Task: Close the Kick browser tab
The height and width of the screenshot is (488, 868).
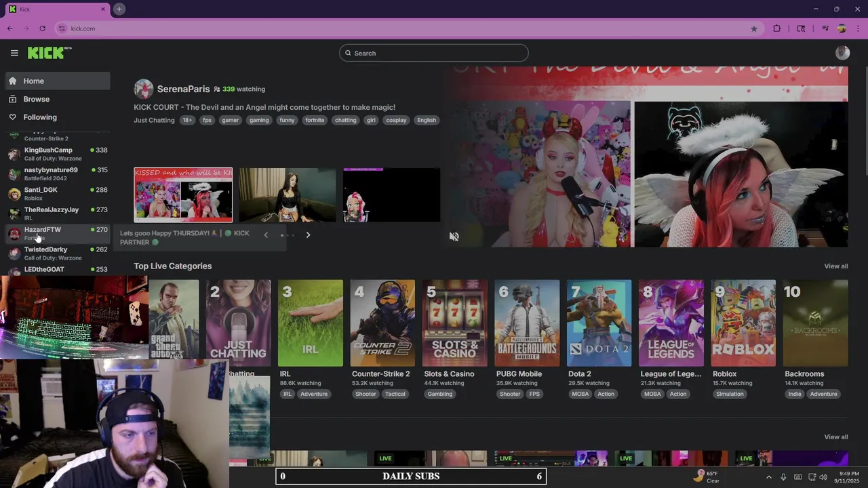Action: 103,9
